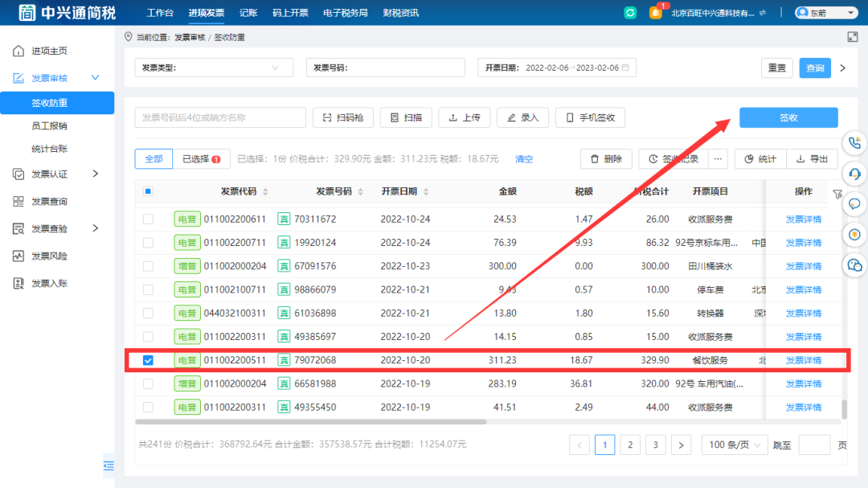Click the 真 badge of invoice 70311672

coord(284,219)
